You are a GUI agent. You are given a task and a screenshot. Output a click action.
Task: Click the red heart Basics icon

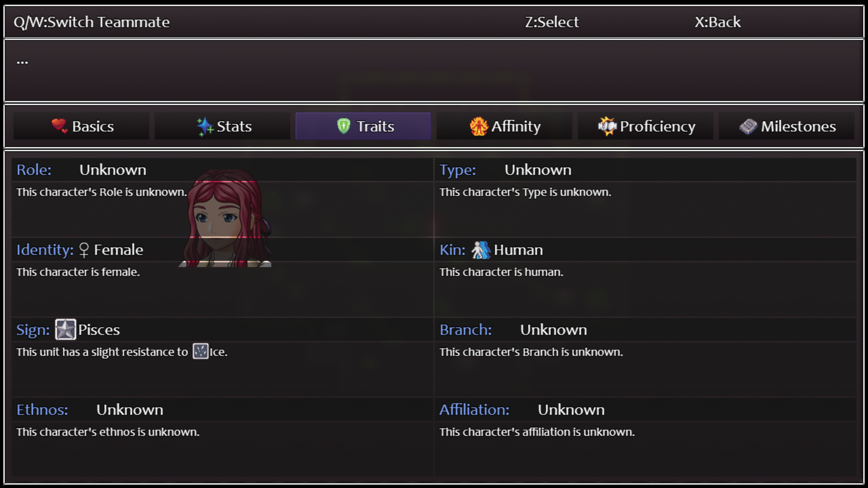pyautogui.click(x=59, y=126)
